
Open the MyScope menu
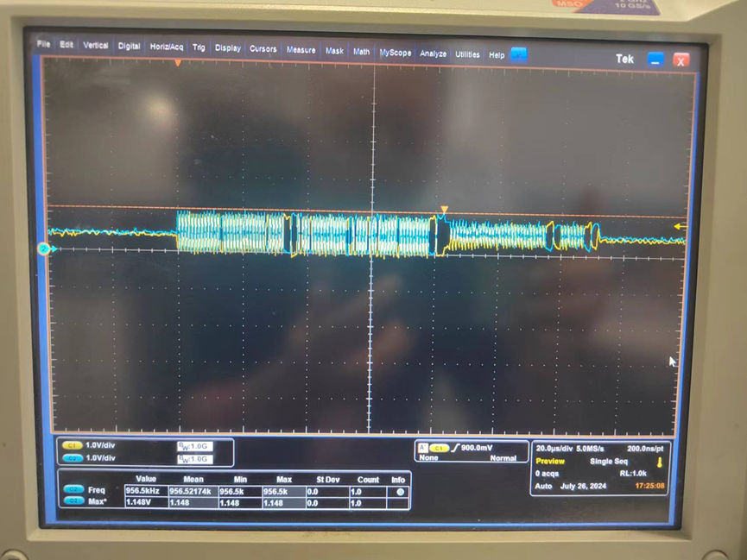395,53
